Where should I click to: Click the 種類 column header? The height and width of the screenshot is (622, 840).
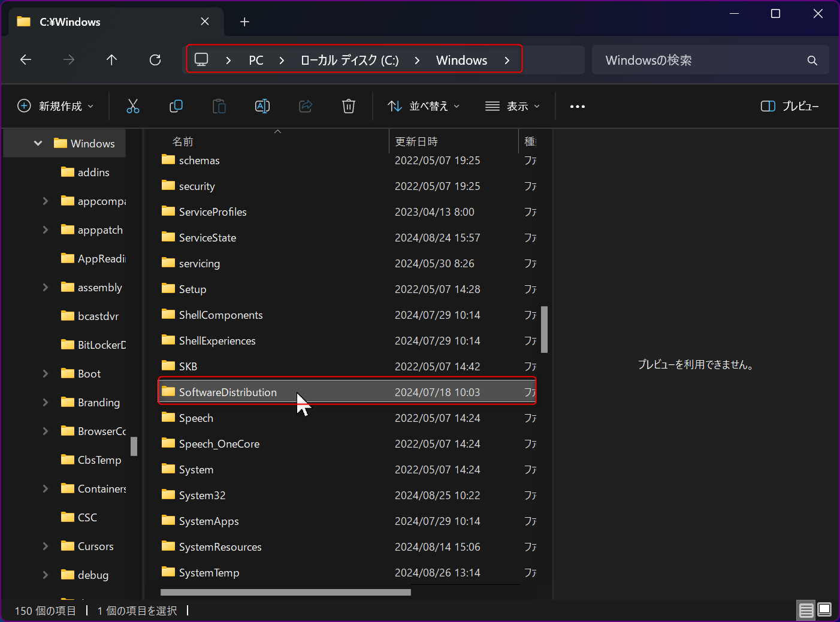pyautogui.click(x=530, y=141)
